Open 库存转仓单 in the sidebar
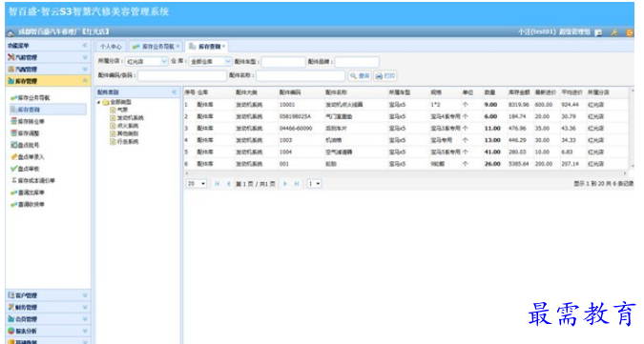The height and width of the screenshot is (344, 644). (28, 121)
